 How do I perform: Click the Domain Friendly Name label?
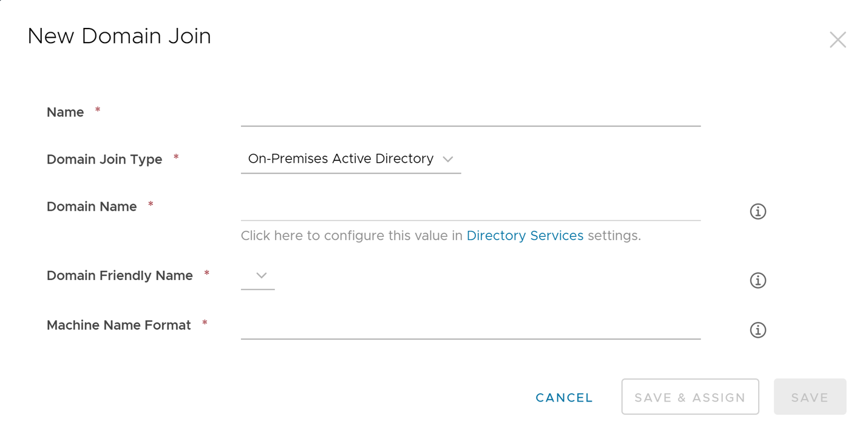click(x=120, y=276)
